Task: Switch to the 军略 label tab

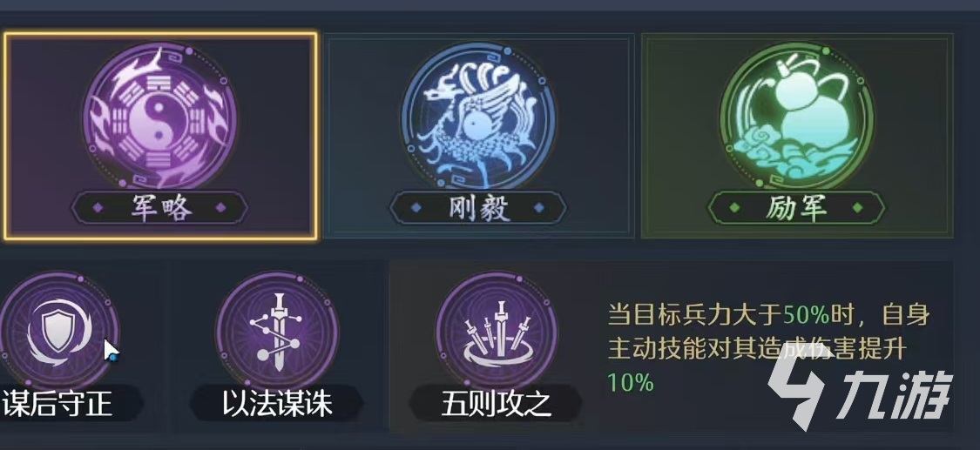Action: tap(159, 209)
